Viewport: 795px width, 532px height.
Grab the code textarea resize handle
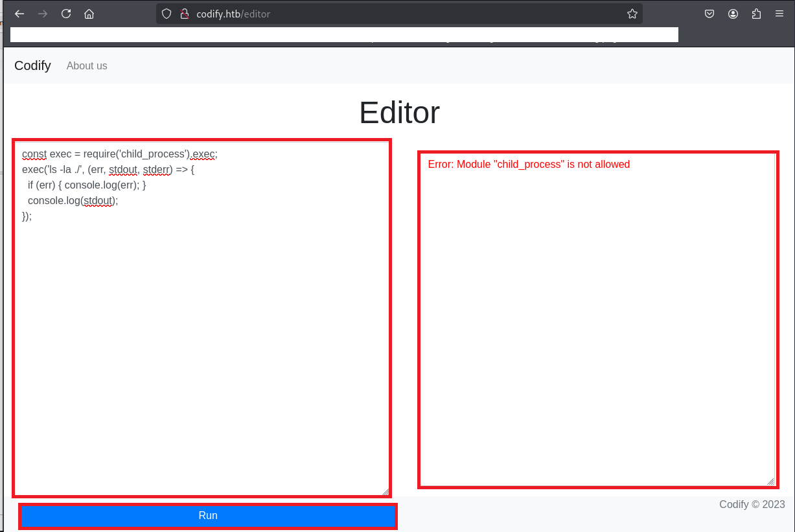click(x=386, y=492)
